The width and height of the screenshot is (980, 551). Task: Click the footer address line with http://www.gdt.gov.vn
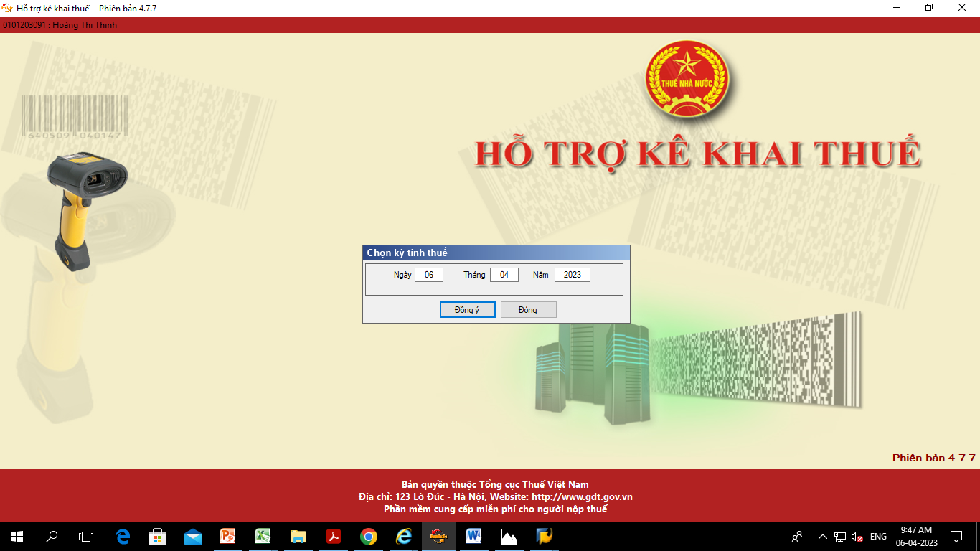tap(495, 496)
